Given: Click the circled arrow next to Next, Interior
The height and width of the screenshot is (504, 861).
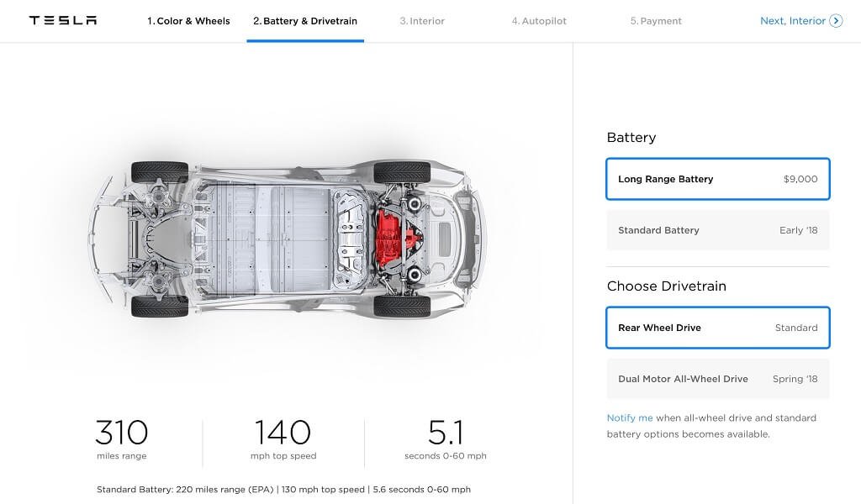Looking at the screenshot, I should click(836, 21).
